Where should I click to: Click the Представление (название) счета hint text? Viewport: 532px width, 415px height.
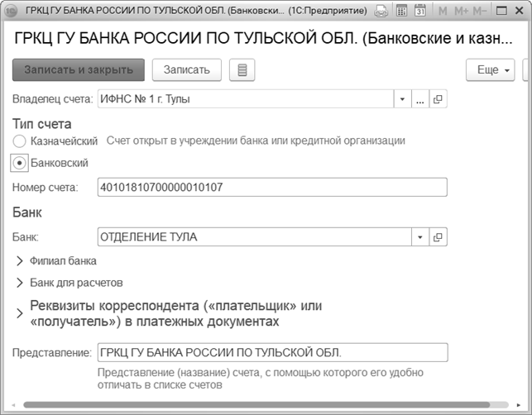tap(261, 379)
